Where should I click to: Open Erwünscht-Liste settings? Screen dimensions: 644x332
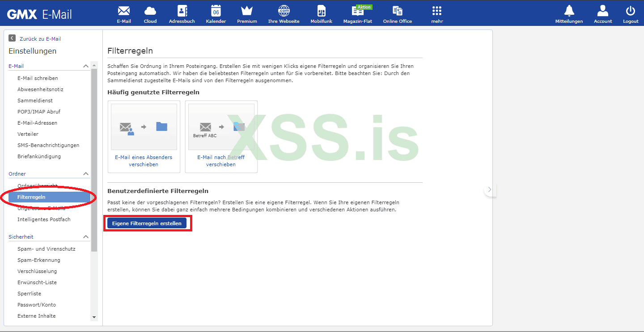click(x=37, y=282)
